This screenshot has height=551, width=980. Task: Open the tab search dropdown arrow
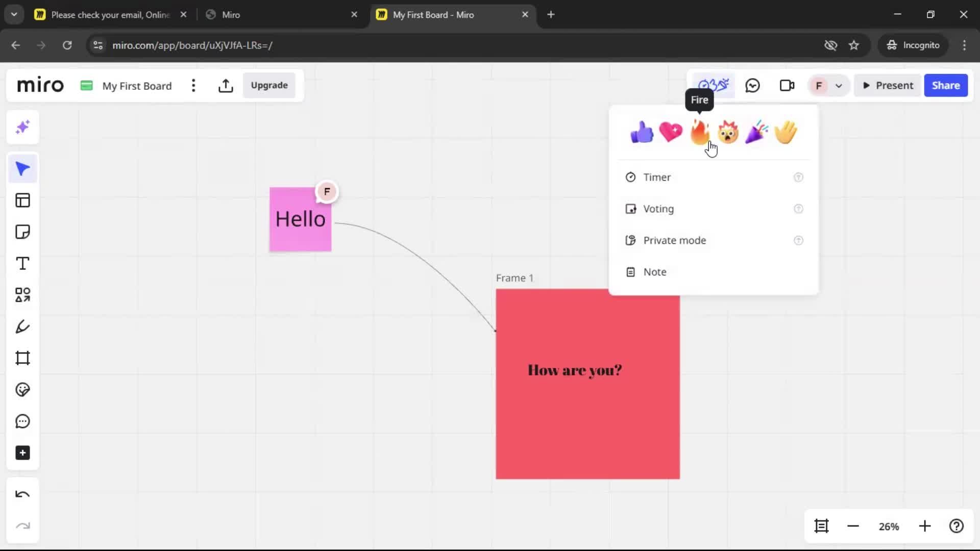[x=14, y=15]
